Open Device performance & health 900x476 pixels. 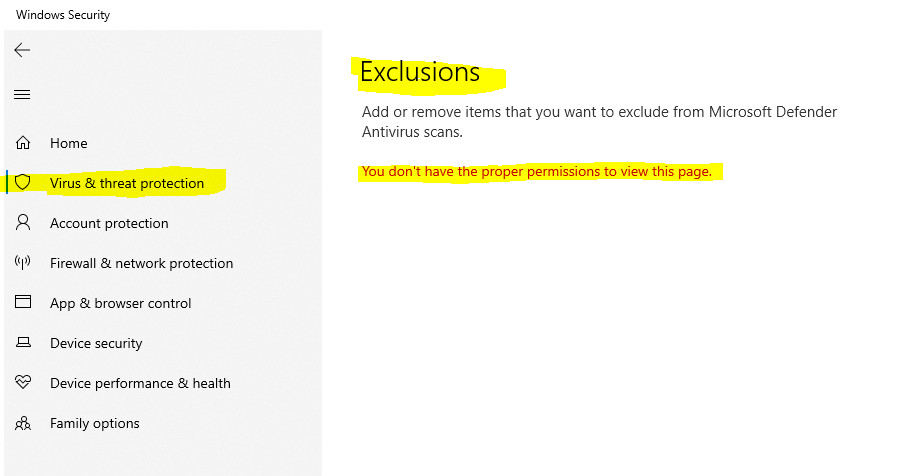140,383
